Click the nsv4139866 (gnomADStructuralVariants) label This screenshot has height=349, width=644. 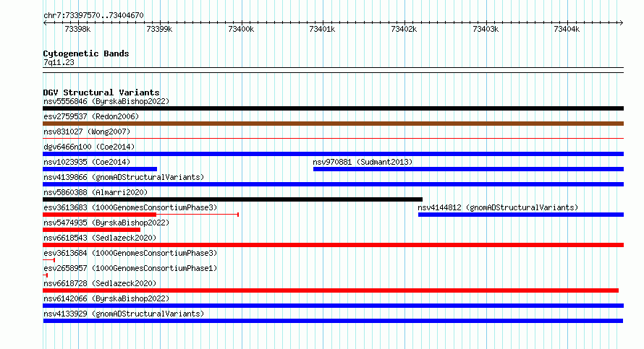click(x=124, y=177)
